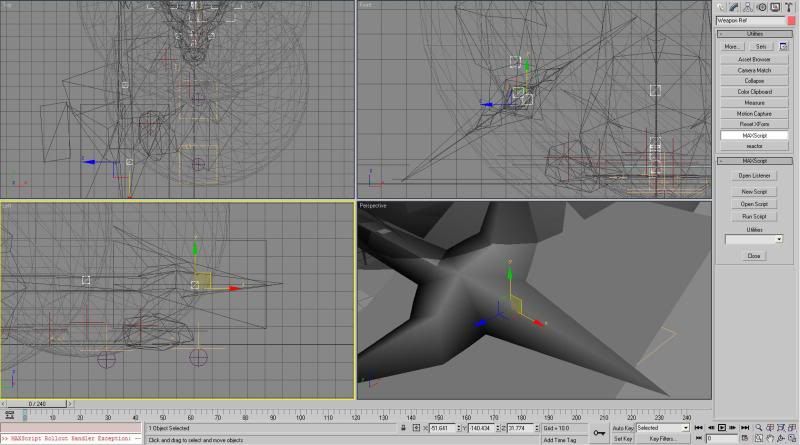Toggle the Selection Lock icon
The width and height of the screenshot is (800, 445).
[403, 428]
